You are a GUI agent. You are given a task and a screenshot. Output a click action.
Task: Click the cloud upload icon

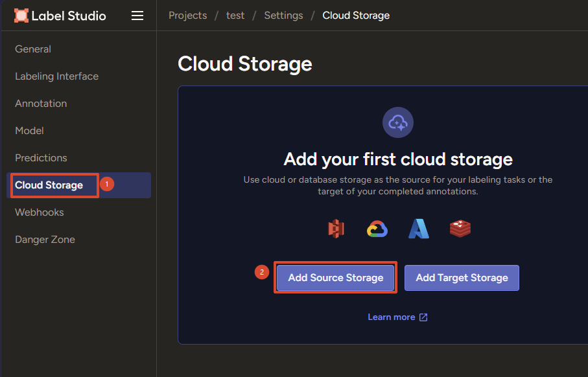[x=398, y=122]
